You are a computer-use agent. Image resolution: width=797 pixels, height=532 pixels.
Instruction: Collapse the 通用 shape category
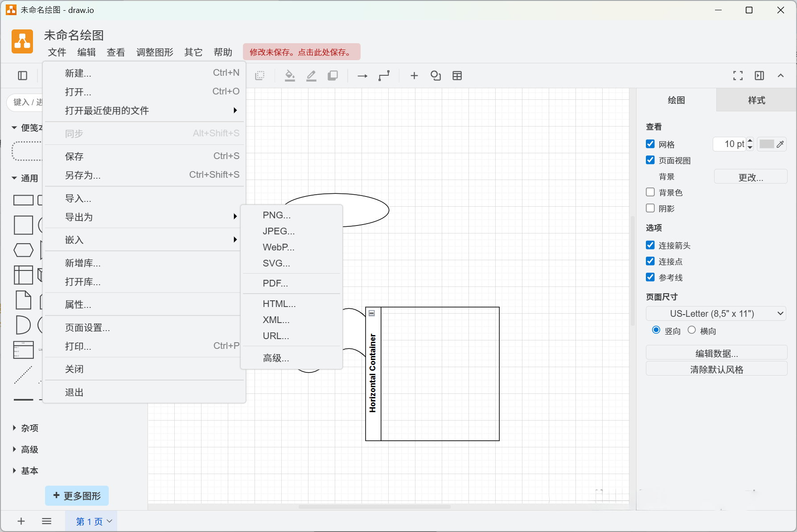click(x=25, y=178)
